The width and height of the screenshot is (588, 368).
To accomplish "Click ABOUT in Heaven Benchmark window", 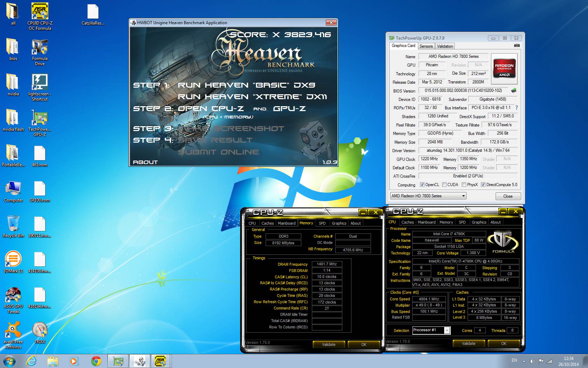I will coord(145,162).
